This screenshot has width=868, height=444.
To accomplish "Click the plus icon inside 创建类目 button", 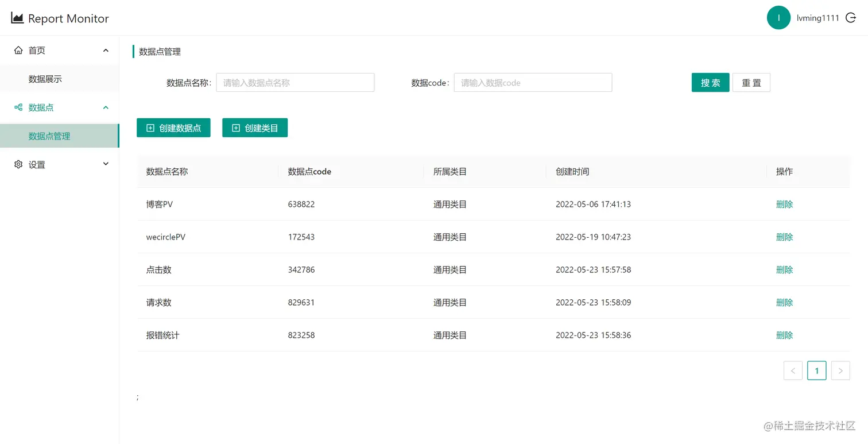I will [235, 128].
